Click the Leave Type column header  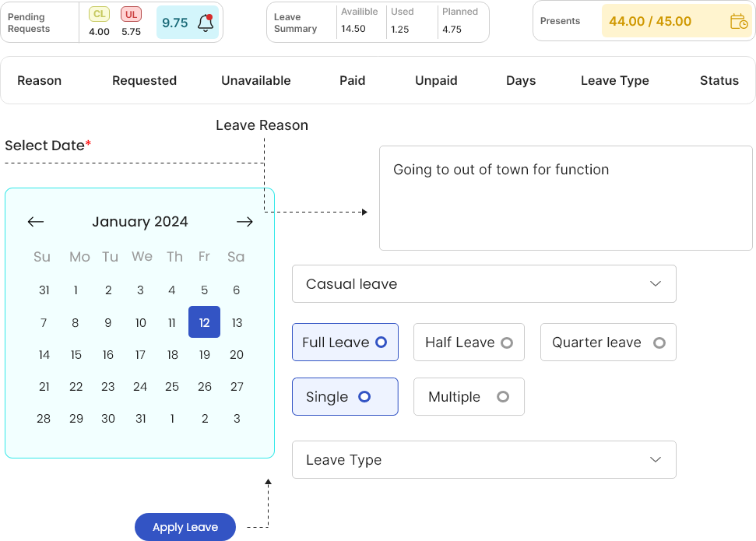coord(614,80)
